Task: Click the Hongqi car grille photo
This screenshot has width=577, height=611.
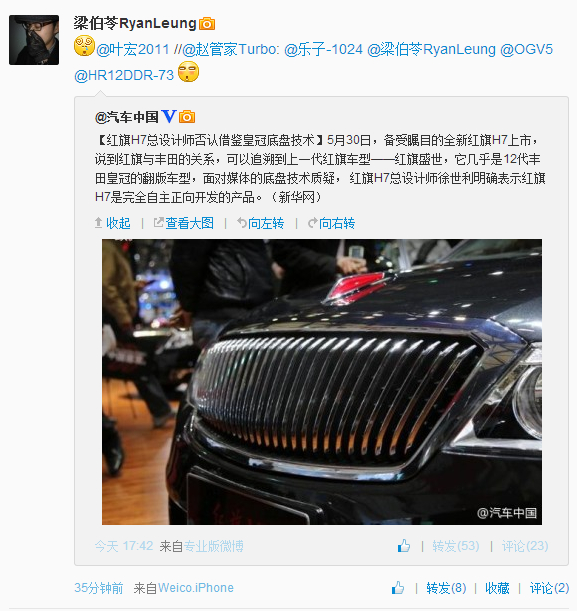Action: click(x=322, y=382)
